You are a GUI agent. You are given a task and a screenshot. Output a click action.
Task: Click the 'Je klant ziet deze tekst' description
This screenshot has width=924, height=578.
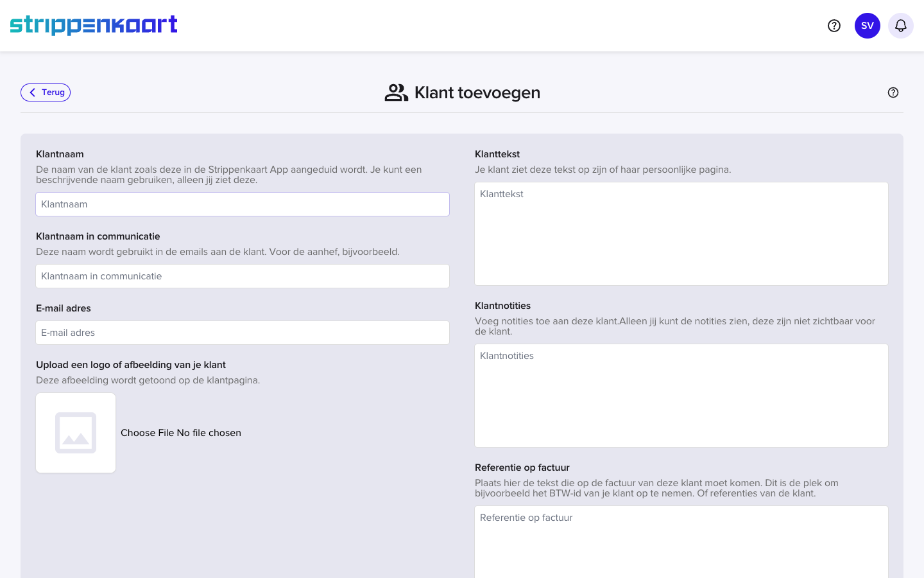tap(603, 170)
